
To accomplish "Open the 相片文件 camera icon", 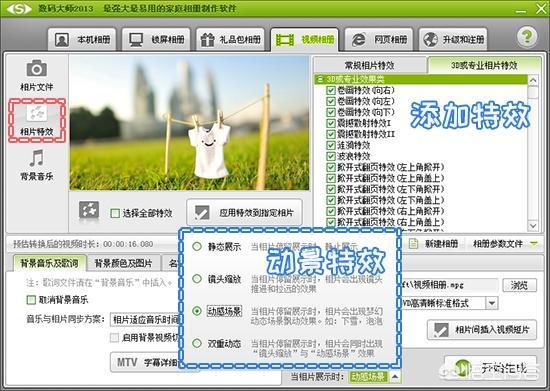I will click(x=36, y=68).
